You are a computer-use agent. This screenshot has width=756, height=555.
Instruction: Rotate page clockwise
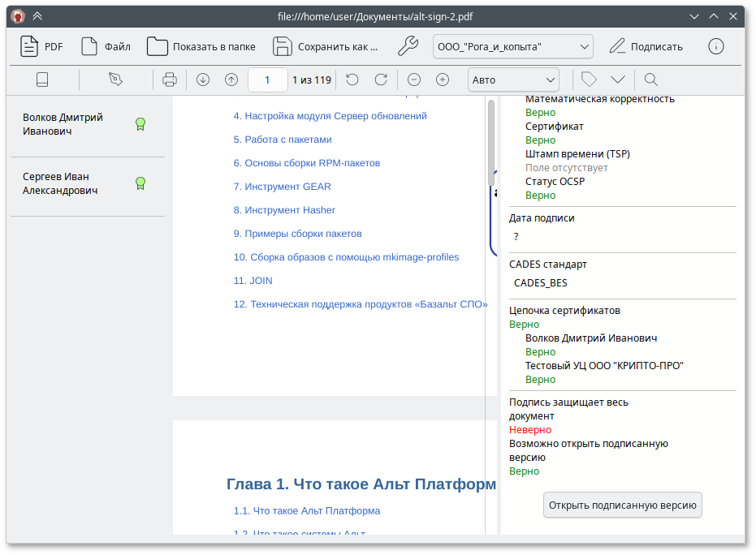pos(380,80)
